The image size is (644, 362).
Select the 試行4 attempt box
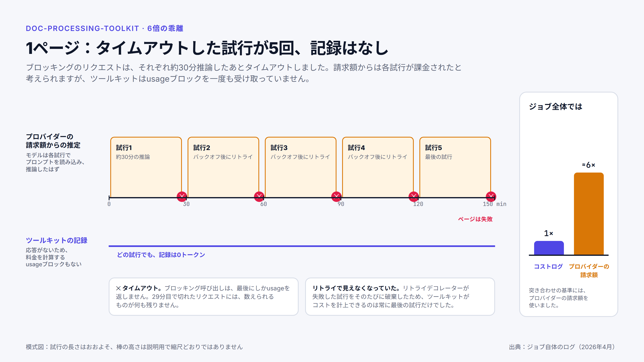[x=378, y=167]
